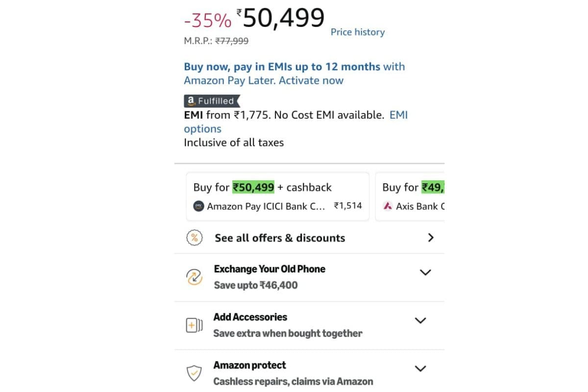The height and width of the screenshot is (392, 588).
Task: Click the Amazon Pay ICICI card icon
Action: pos(198,206)
